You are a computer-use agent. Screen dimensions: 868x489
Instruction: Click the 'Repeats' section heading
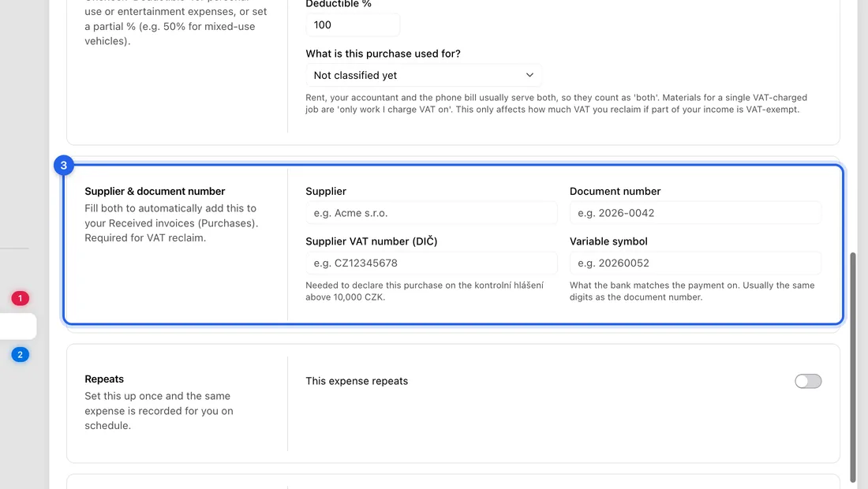pyautogui.click(x=104, y=379)
